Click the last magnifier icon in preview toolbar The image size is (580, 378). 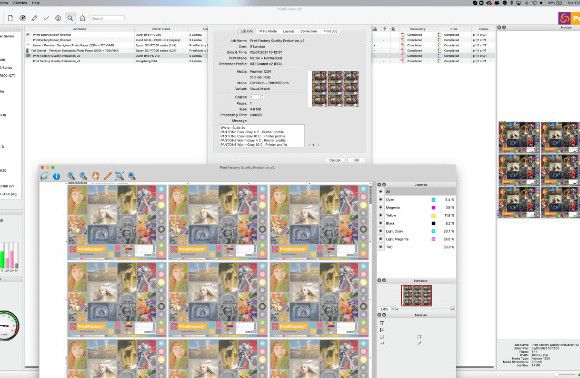[x=132, y=176]
